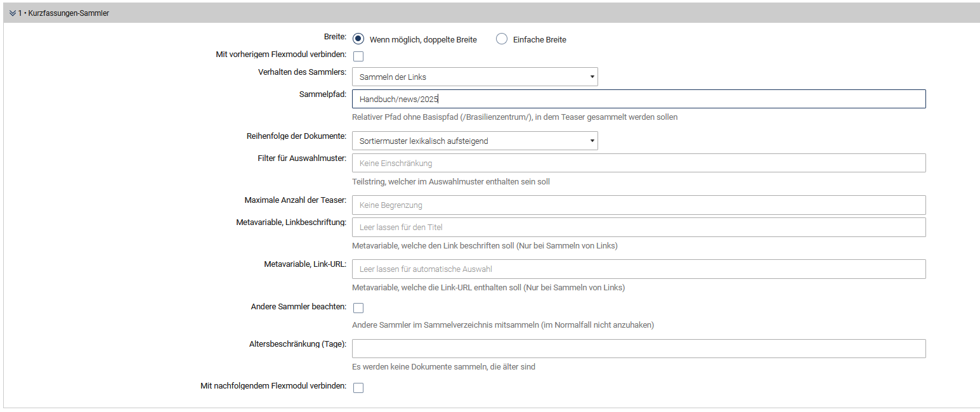Click the Sammelpfad input field
This screenshot has width=980, height=412.
click(639, 99)
